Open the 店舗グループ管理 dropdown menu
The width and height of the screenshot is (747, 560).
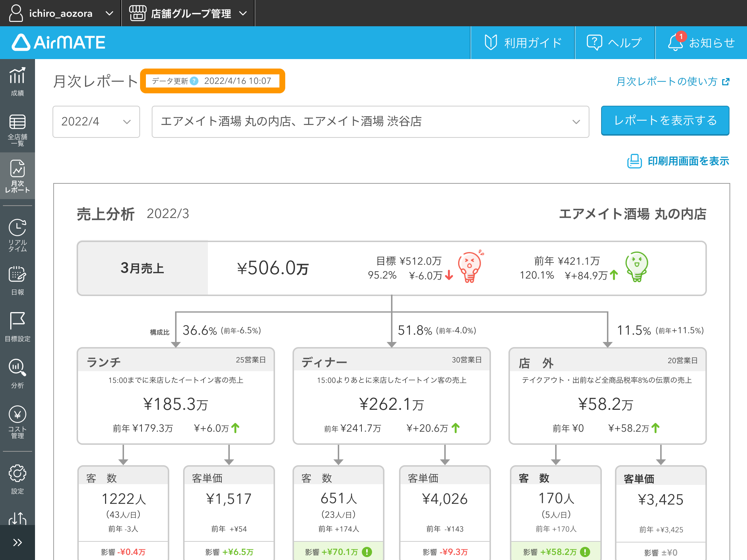[188, 13]
